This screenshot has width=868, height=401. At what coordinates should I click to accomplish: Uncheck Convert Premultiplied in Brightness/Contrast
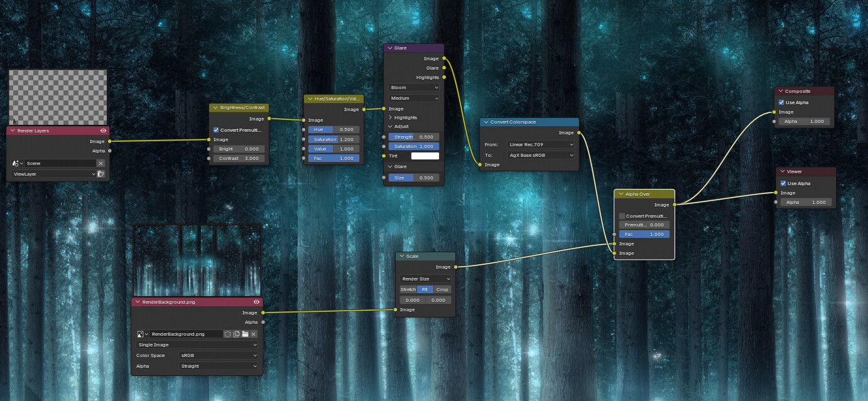[216, 130]
